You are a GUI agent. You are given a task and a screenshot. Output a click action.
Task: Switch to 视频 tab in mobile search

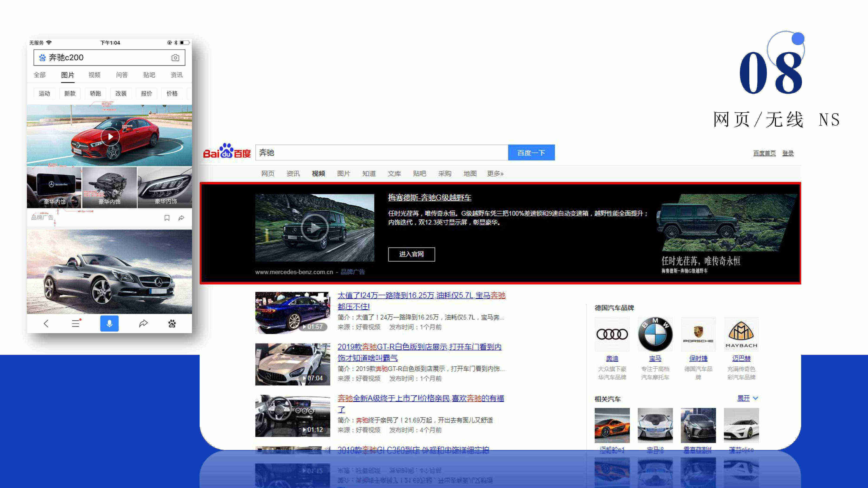95,75
